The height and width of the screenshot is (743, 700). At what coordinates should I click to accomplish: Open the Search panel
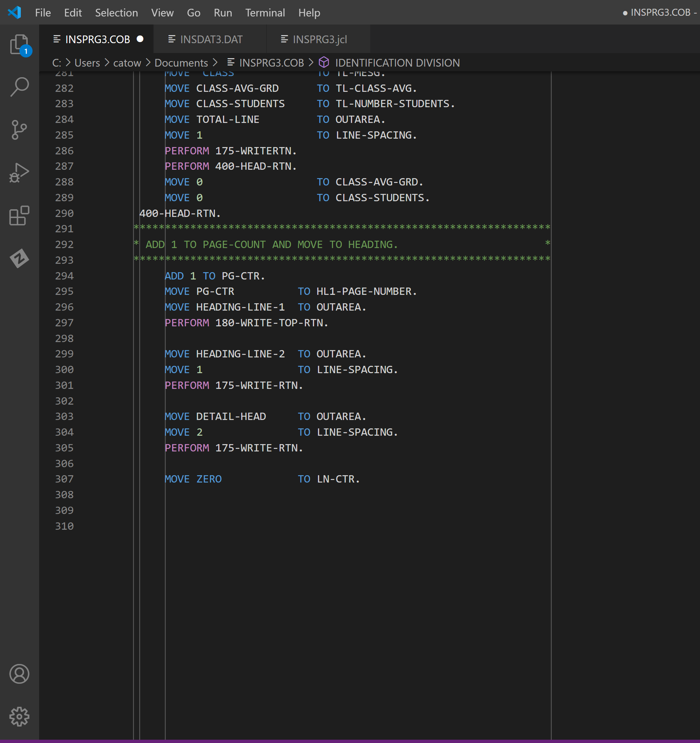click(x=19, y=87)
